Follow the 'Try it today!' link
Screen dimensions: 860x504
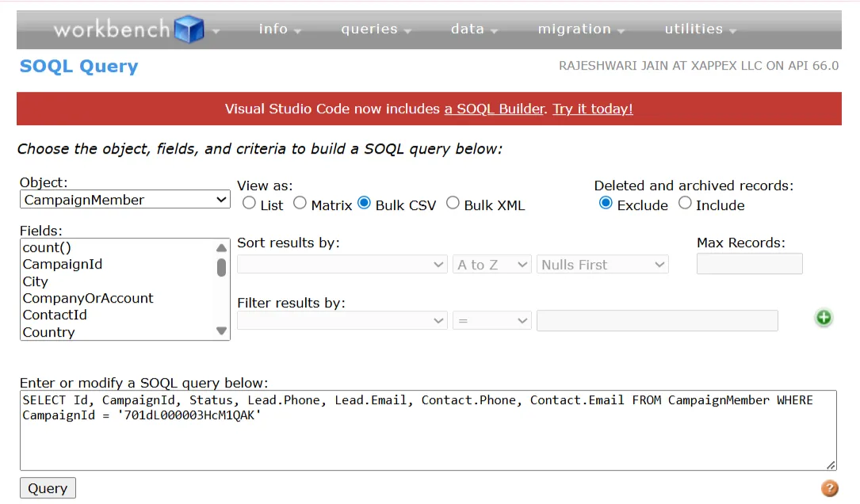tap(592, 109)
